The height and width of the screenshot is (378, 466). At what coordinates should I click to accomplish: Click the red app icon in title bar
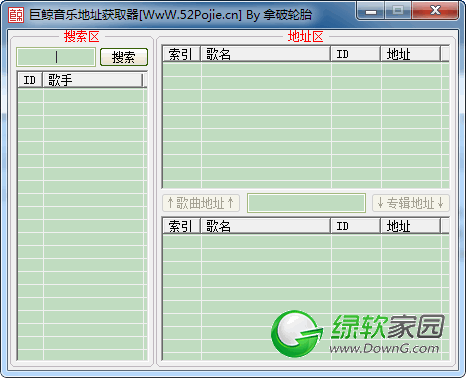16,15
